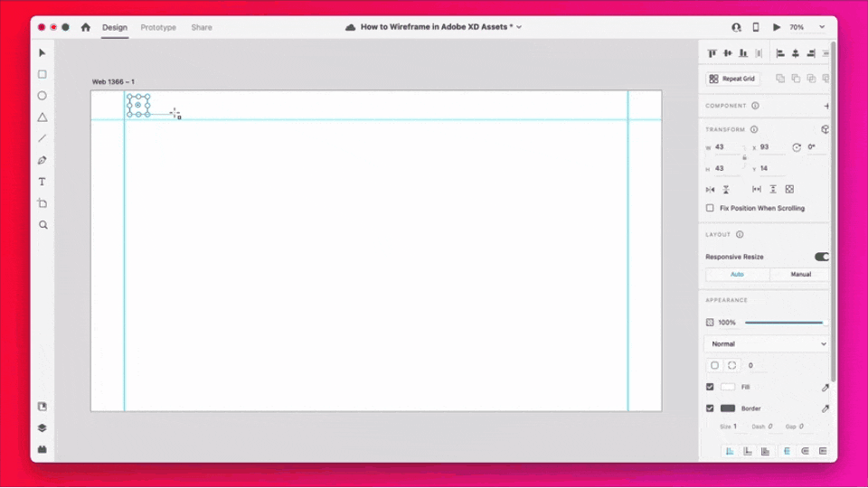Switch to the Design tab
Image resolution: width=868 pixels, height=488 pixels.
coord(115,27)
